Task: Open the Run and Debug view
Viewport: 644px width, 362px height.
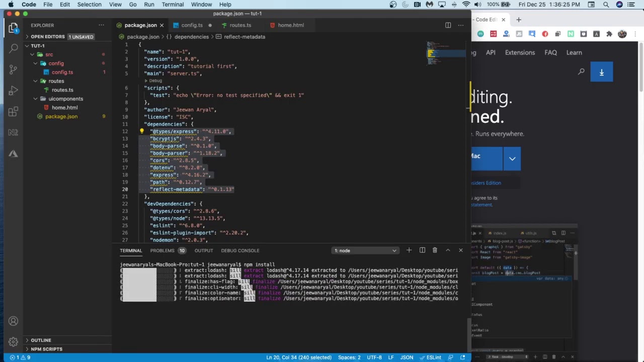Action: point(13,90)
